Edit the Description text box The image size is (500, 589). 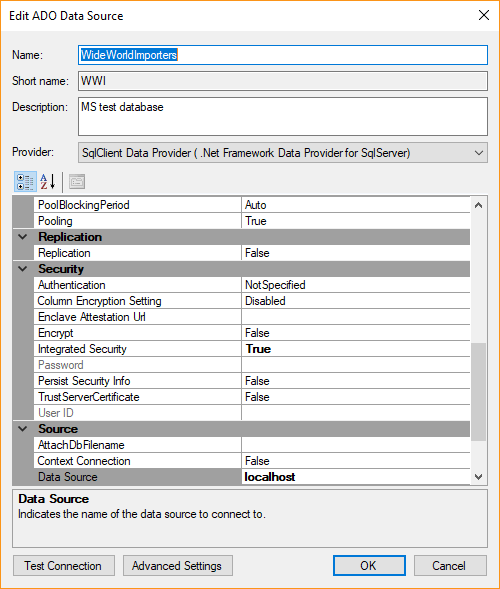coord(283,116)
